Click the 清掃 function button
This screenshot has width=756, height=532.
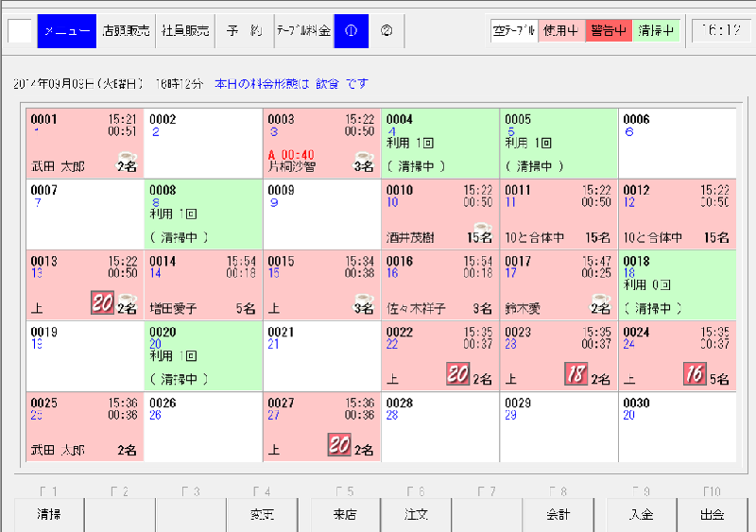(x=49, y=515)
